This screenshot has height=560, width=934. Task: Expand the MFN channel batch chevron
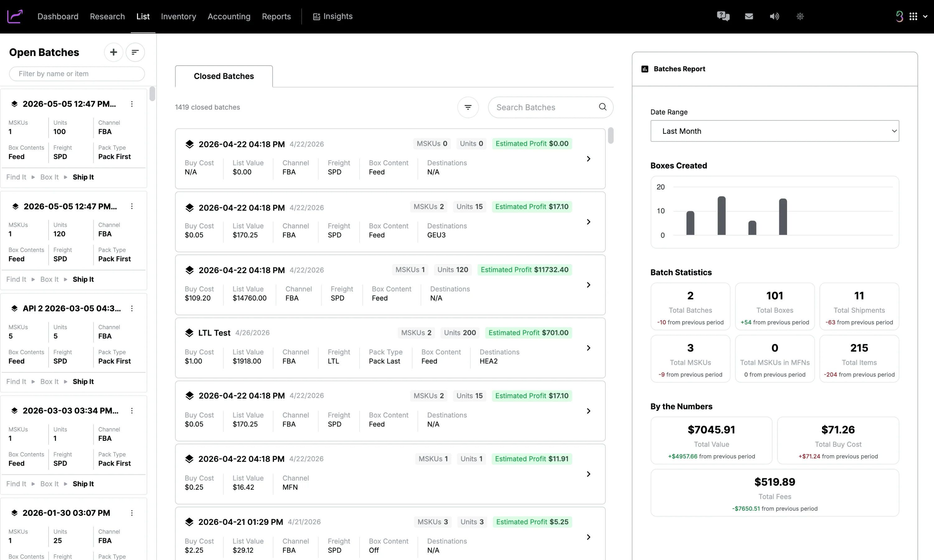588,474
